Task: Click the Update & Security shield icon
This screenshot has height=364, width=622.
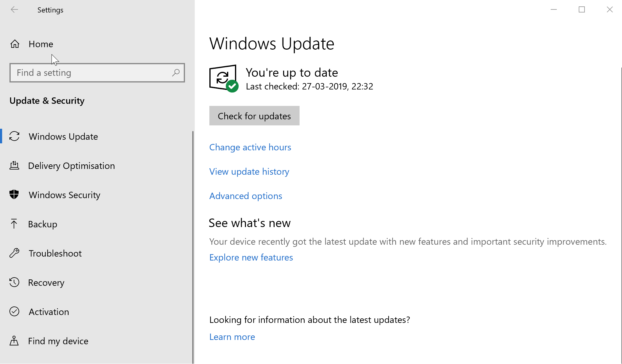Action: [x=14, y=195]
